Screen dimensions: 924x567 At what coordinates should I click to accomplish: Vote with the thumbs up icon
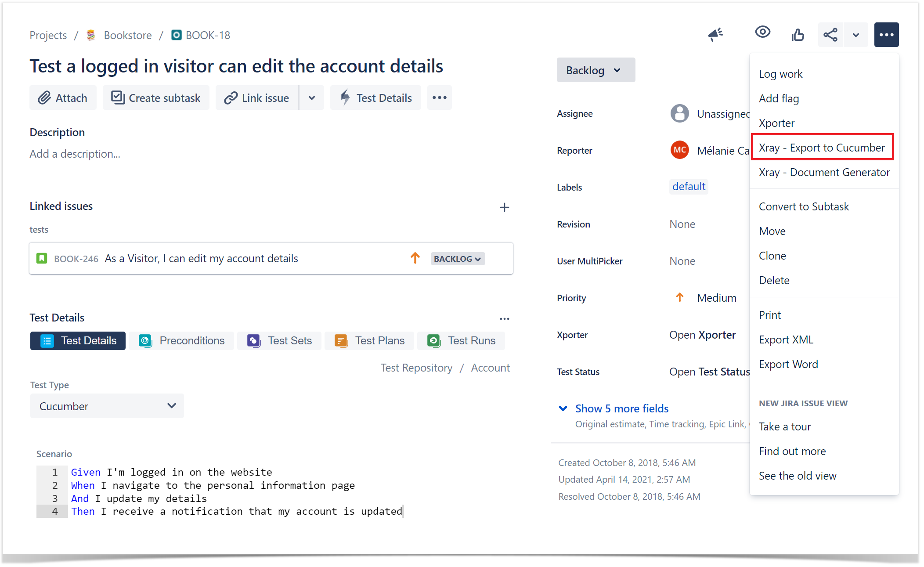(798, 35)
